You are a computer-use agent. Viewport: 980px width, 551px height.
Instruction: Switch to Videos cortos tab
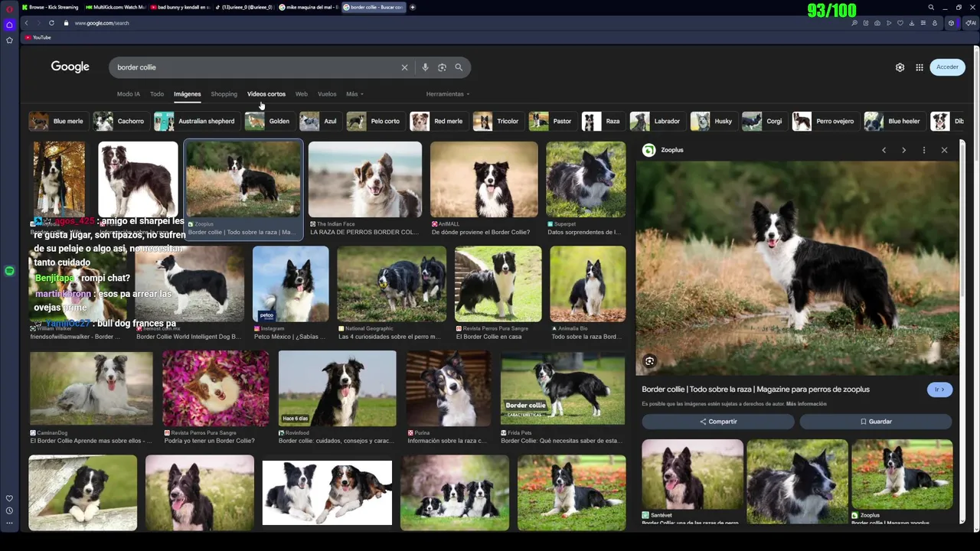266,94
